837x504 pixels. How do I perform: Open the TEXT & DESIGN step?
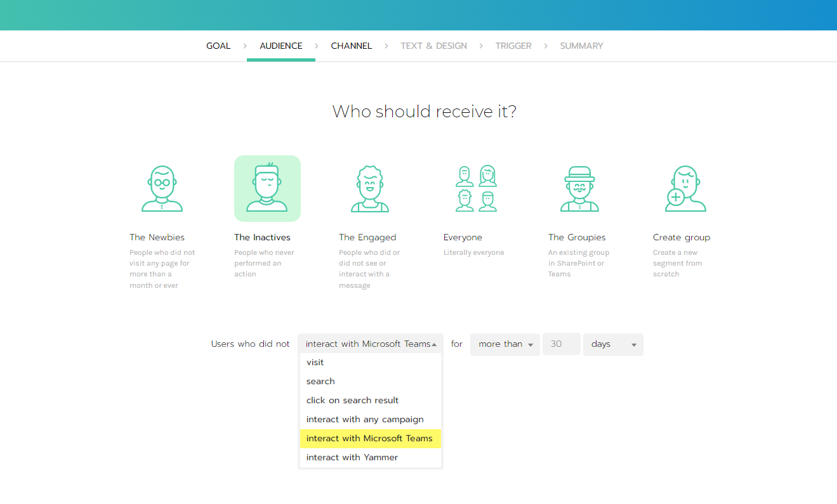coord(434,46)
